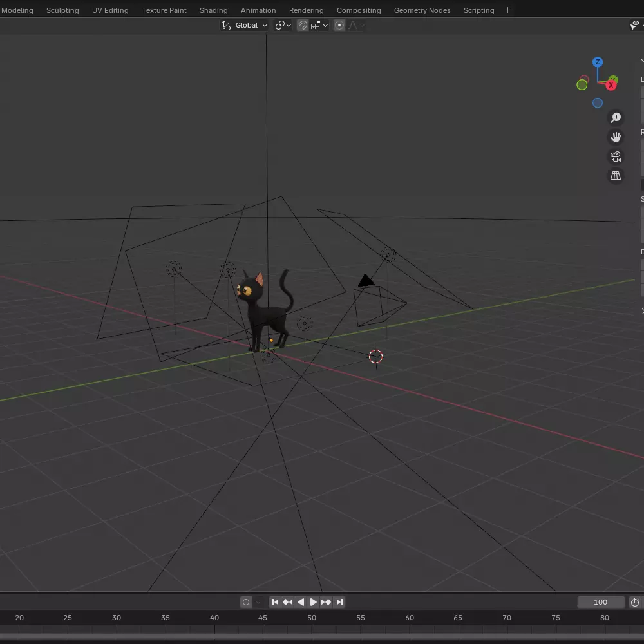
Task: Play the animation forward
Action: 314,602
